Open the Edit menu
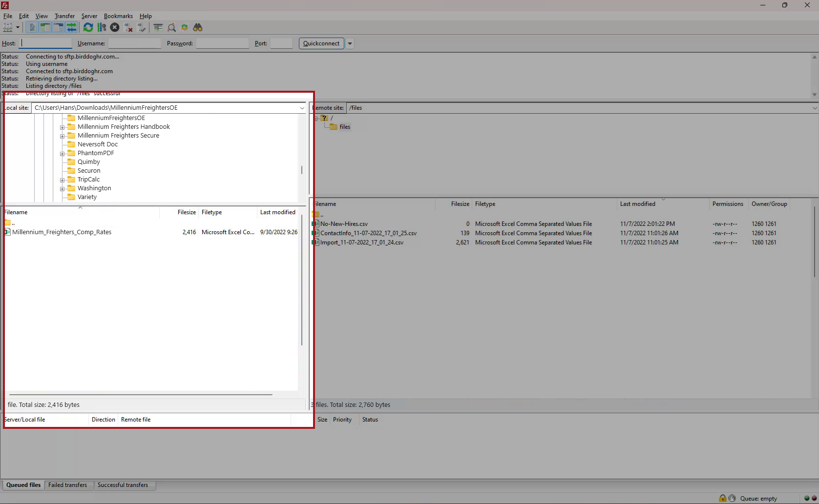Viewport: 819px width, 504px height. point(24,16)
